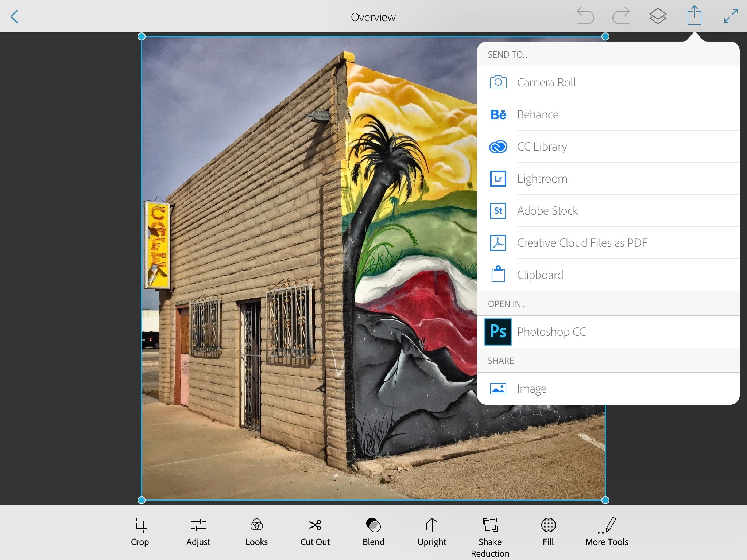Go back using the back chevron
This screenshot has width=747, height=560.
coord(15,16)
